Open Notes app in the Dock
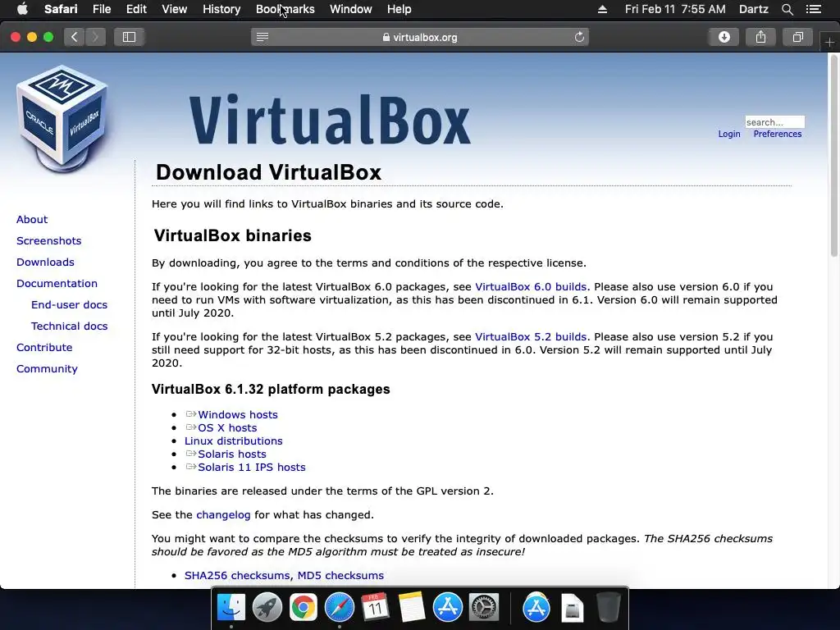This screenshot has width=840, height=630. click(x=412, y=608)
